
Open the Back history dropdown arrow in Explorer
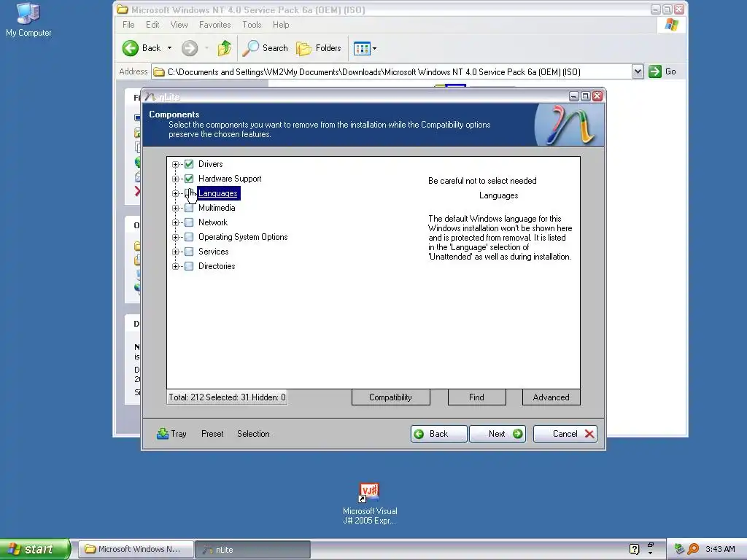point(169,48)
